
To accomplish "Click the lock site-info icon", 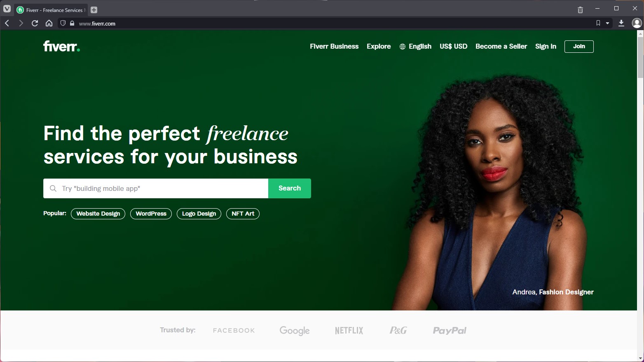I will click(72, 24).
